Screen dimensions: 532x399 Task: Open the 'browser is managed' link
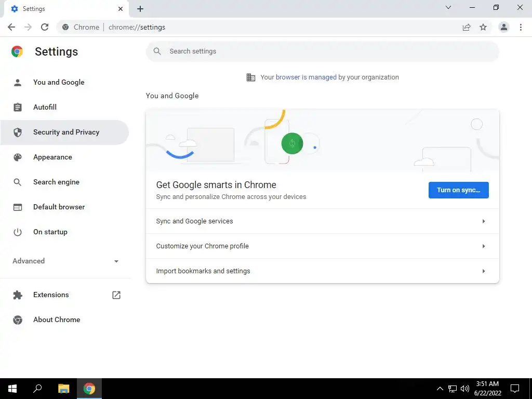point(306,77)
